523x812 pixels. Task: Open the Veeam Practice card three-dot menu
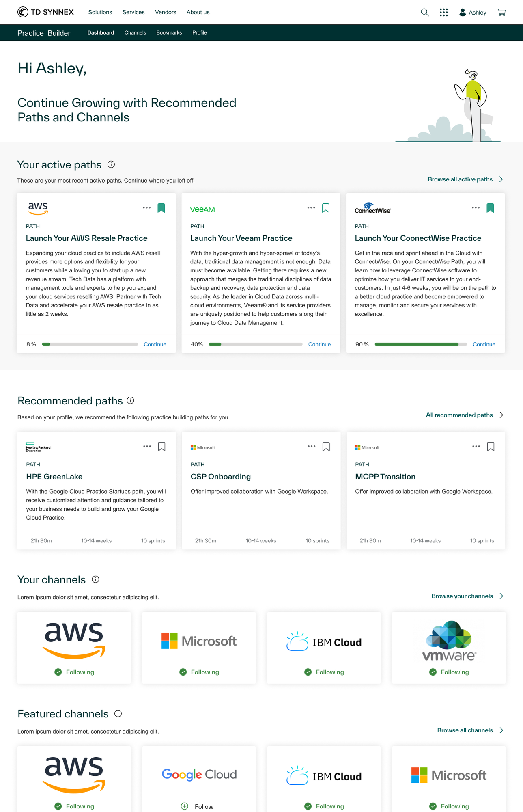(311, 208)
